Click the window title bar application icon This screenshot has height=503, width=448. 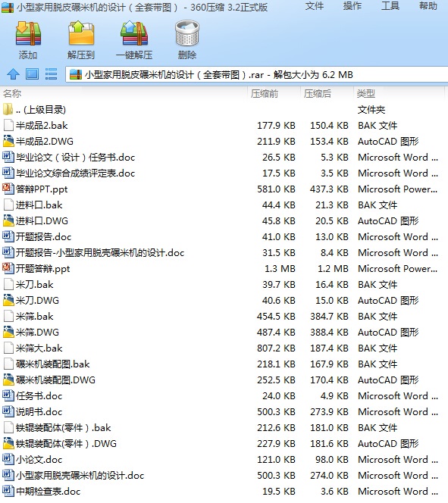click(x=8, y=7)
